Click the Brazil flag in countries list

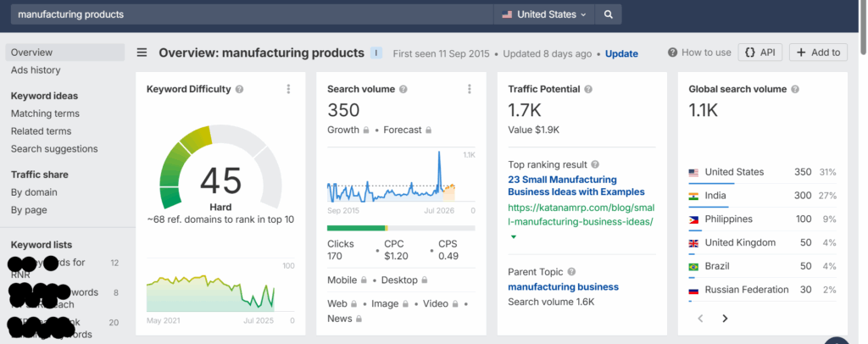coord(693,267)
